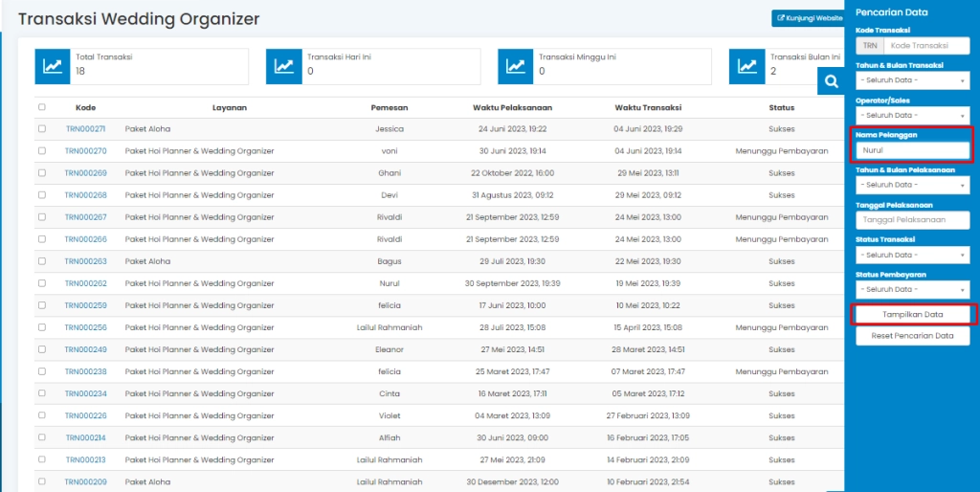Expand the Status Pembayaran dropdown

[x=912, y=289]
